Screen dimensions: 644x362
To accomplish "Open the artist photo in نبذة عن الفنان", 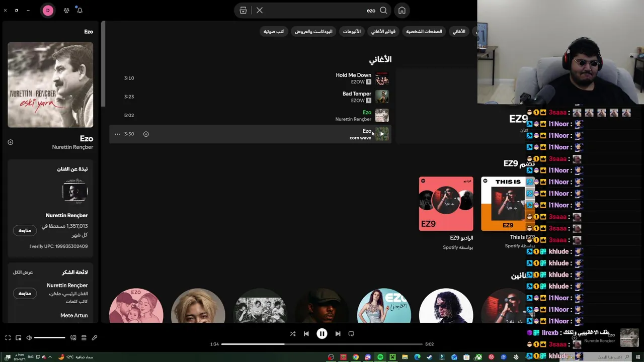I will 75,191.
